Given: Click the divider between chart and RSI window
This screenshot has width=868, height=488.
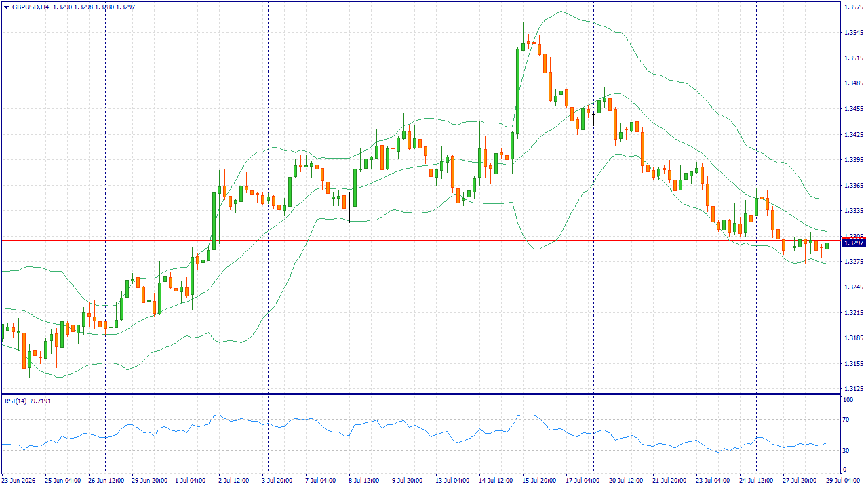Looking at the screenshot, I should pos(420,394).
